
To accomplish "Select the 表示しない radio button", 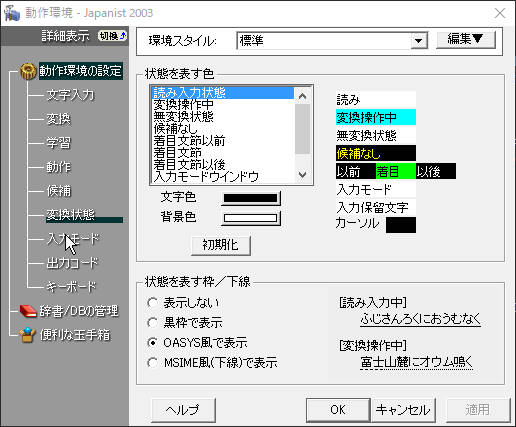I will (152, 303).
